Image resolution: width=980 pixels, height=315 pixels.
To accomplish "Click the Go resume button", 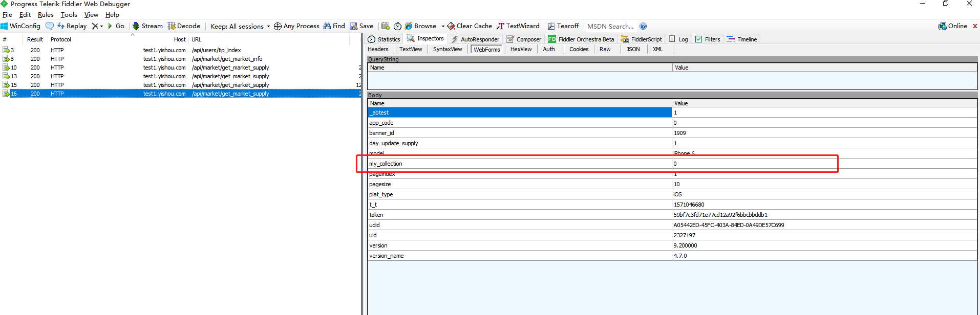I will [116, 26].
